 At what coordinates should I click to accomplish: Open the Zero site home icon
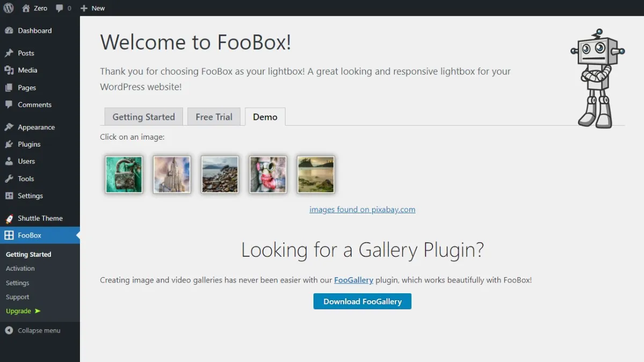26,8
